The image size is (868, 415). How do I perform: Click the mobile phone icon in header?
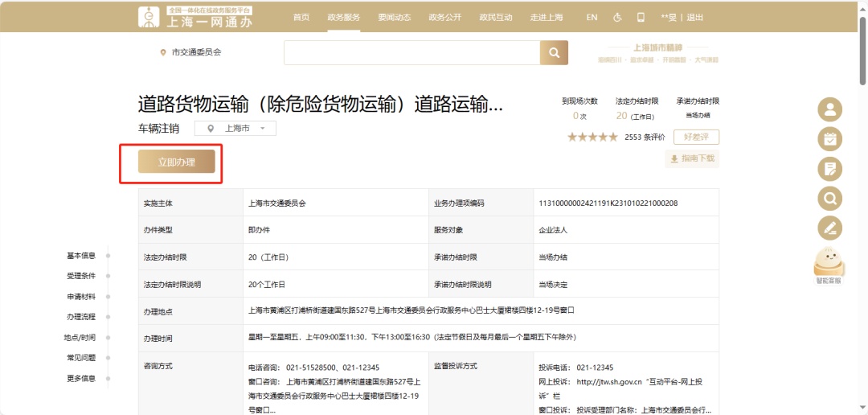641,17
